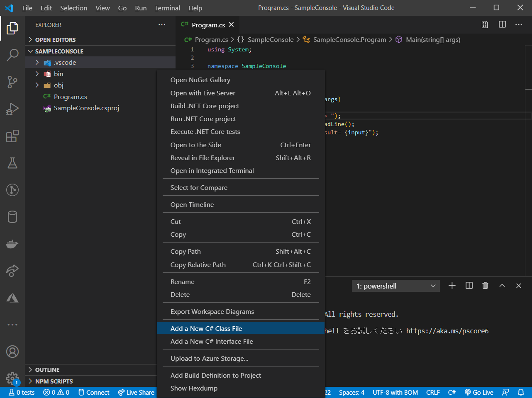This screenshot has width=532, height=398.
Task: Open the Search view icon
Action: tap(12, 55)
